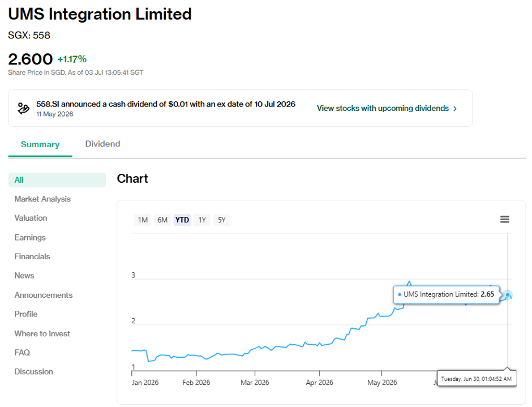The image size is (532, 407).
Task: Click chevron next to upcoming dividends link
Action: pos(455,109)
